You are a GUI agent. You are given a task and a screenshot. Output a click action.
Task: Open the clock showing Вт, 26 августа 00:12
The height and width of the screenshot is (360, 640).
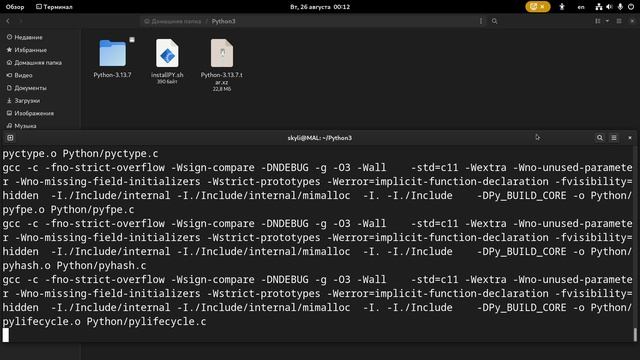(320, 7)
